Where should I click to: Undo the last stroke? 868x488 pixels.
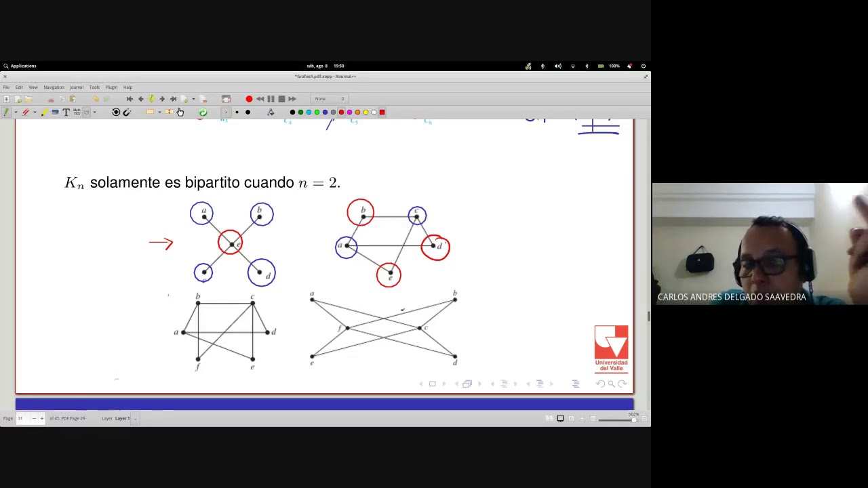(x=96, y=99)
